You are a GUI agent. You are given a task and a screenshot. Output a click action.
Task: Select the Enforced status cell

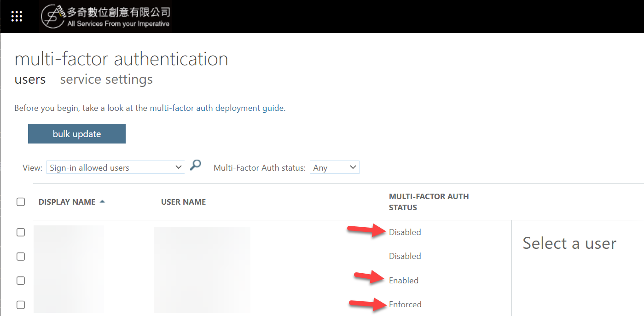(405, 305)
